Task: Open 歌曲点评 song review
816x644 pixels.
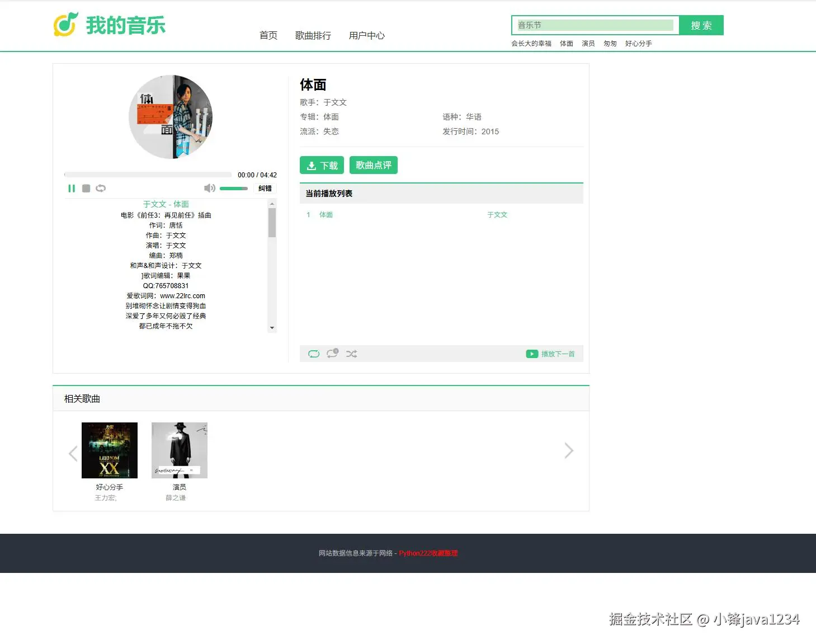Action: tap(374, 165)
